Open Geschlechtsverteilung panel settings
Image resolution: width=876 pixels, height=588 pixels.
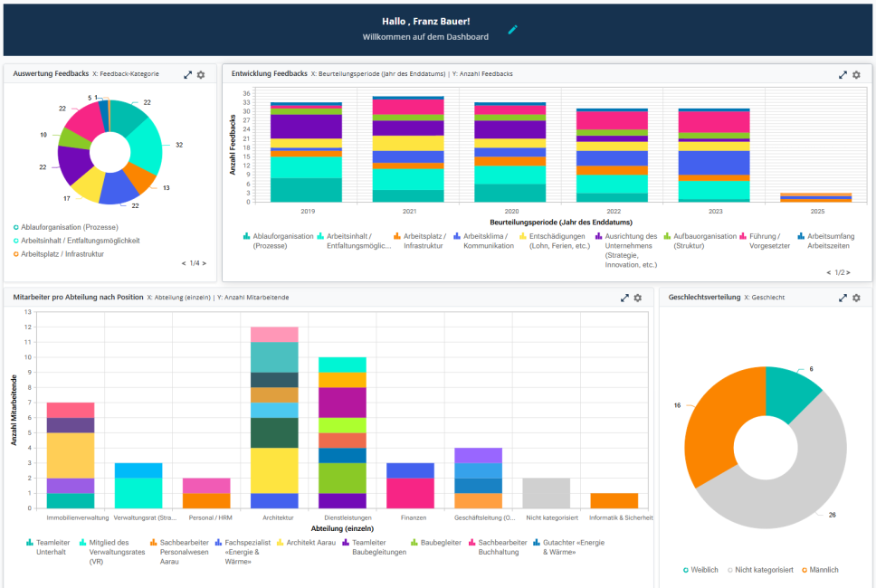(x=856, y=297)
